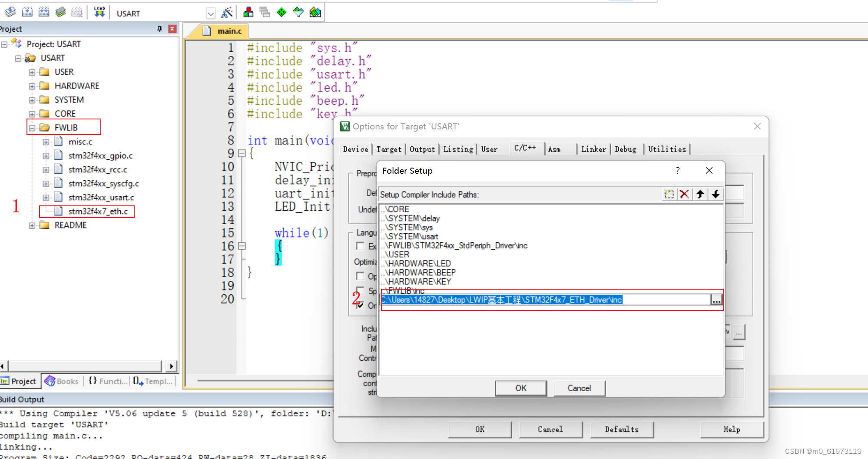This screenshot has width=868, height=459.
Task: Expand the HARDWARE folder in the project tree
Action: (31, 86)
